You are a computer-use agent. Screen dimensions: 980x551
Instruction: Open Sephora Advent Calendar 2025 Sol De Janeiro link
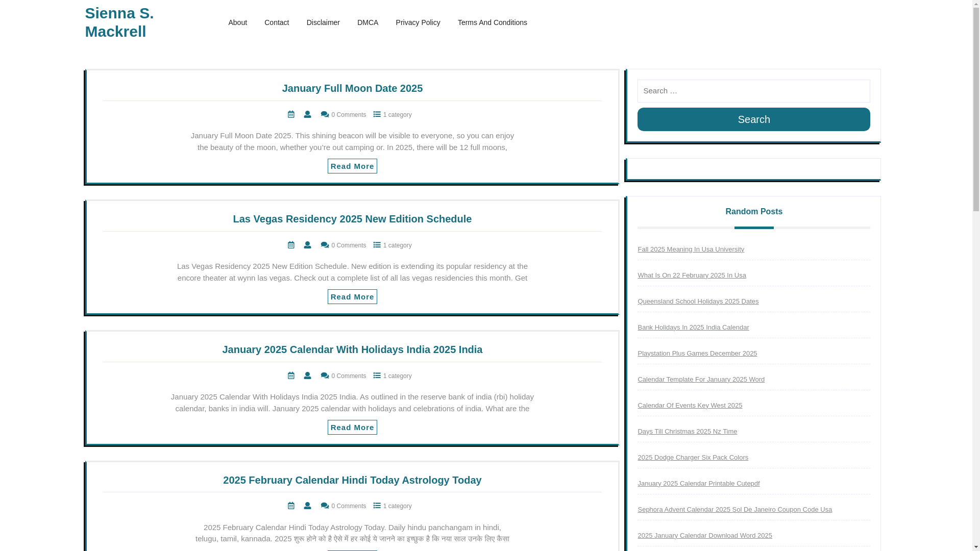tap(734, 510)
